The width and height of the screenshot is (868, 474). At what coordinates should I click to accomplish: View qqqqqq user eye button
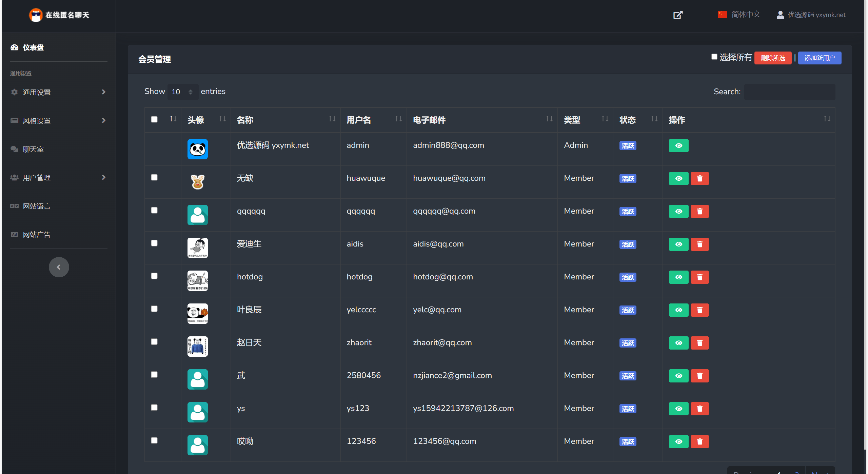tap(678, 211)
